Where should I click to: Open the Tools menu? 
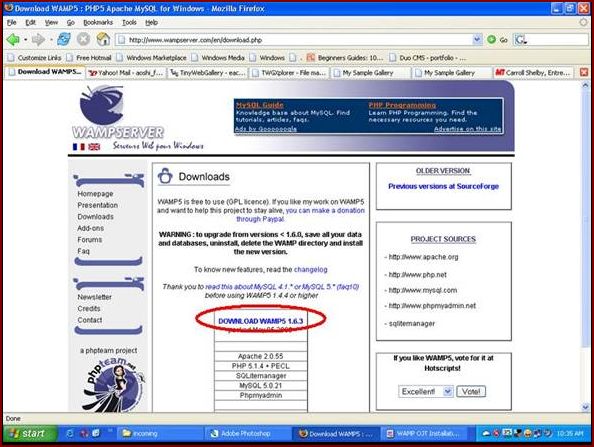pyautogui.click(x=129, y=23)
